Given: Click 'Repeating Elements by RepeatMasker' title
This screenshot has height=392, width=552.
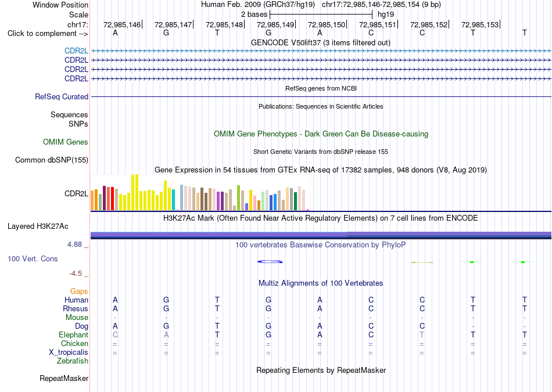Looking at the screenshot, I should (321, 371).
